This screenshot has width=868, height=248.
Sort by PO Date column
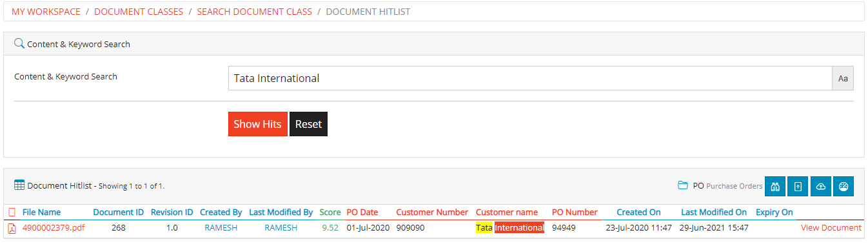click(362, 212)
